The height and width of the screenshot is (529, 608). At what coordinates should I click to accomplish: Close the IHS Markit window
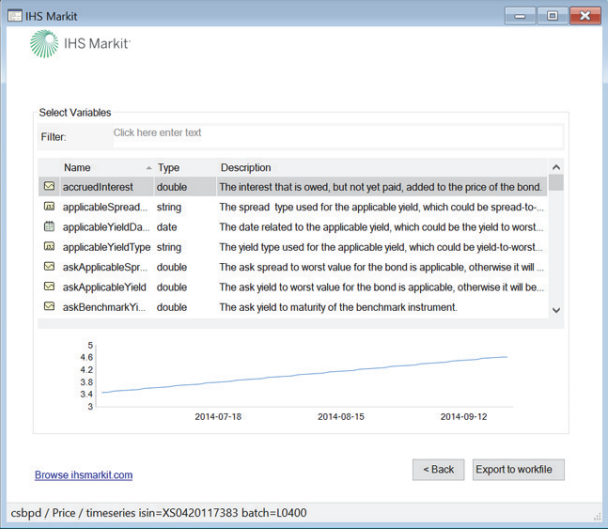585,16
